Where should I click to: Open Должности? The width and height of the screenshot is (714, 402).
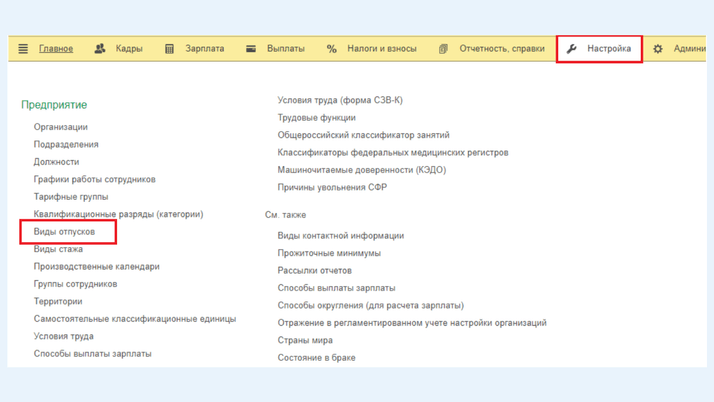coord(56,162)
